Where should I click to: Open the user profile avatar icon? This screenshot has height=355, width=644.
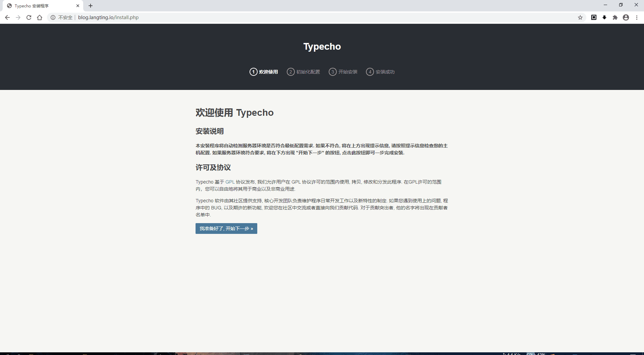[626, 17]
